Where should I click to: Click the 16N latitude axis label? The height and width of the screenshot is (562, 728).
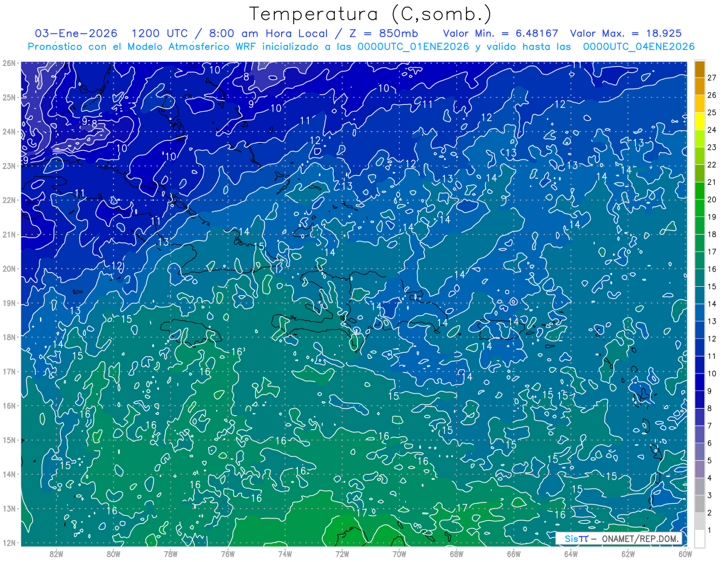(8, 405)
